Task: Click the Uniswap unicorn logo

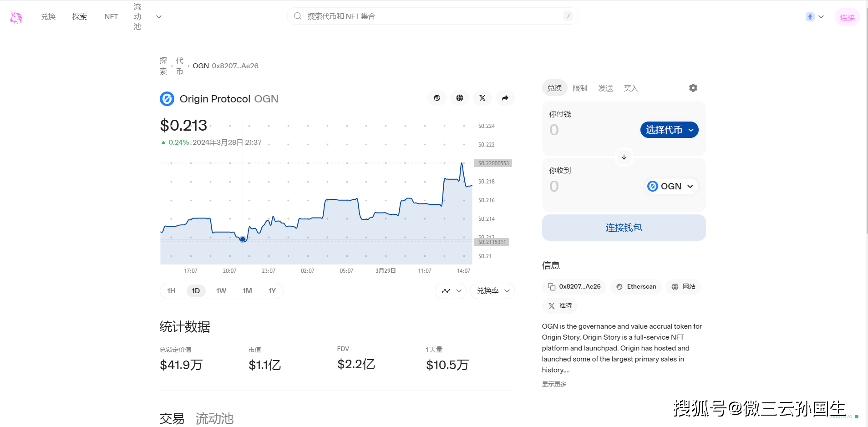Action: [16, 17]
